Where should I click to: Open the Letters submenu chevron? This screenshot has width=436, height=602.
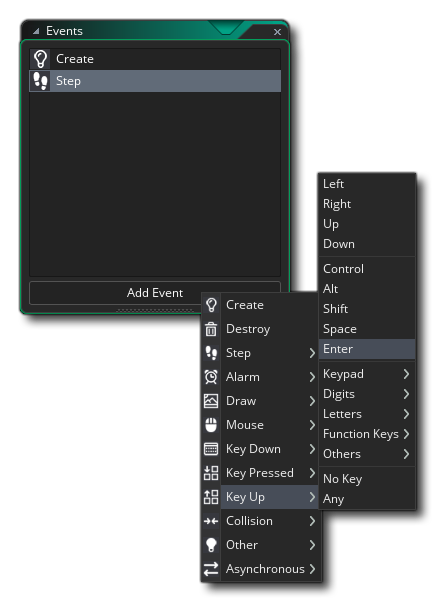pyautogui.click(x=406, y=414)
